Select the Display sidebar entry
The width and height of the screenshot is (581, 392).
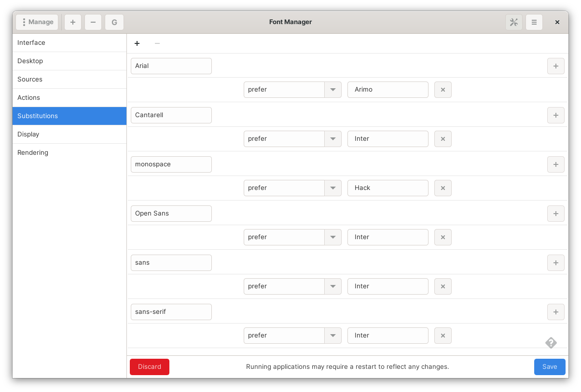pos(28,134)
